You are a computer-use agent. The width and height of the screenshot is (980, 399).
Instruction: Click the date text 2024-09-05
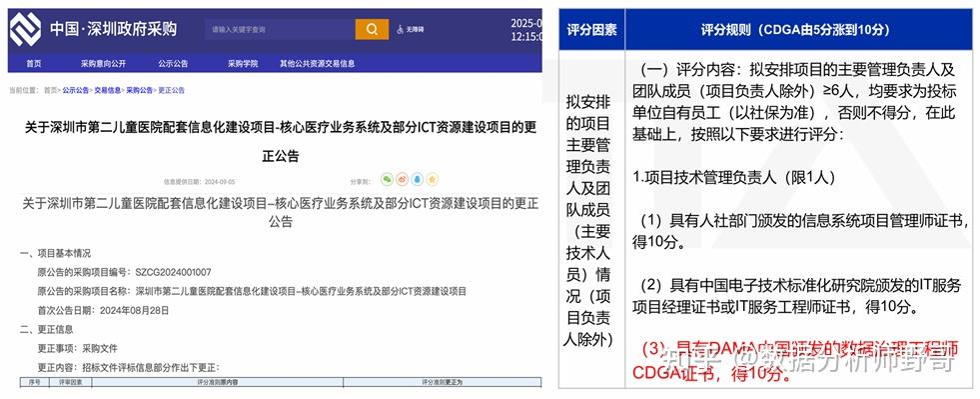[x=221, y=182]
